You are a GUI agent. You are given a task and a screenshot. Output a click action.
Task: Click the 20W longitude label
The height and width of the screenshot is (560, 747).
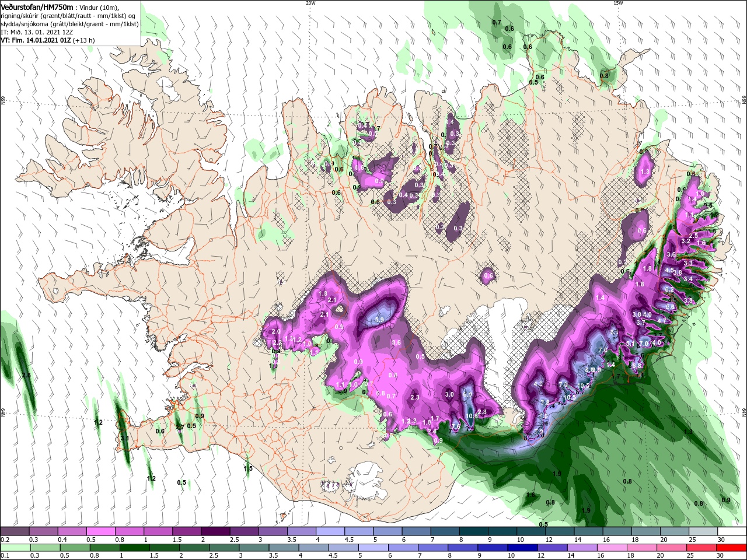[x=310, y=3]
